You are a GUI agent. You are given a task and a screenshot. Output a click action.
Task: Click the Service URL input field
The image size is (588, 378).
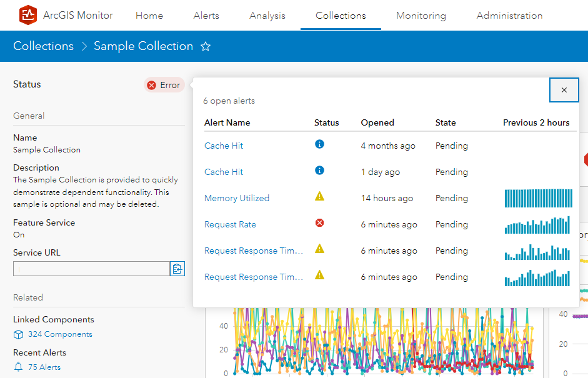(x=91, y=269)
